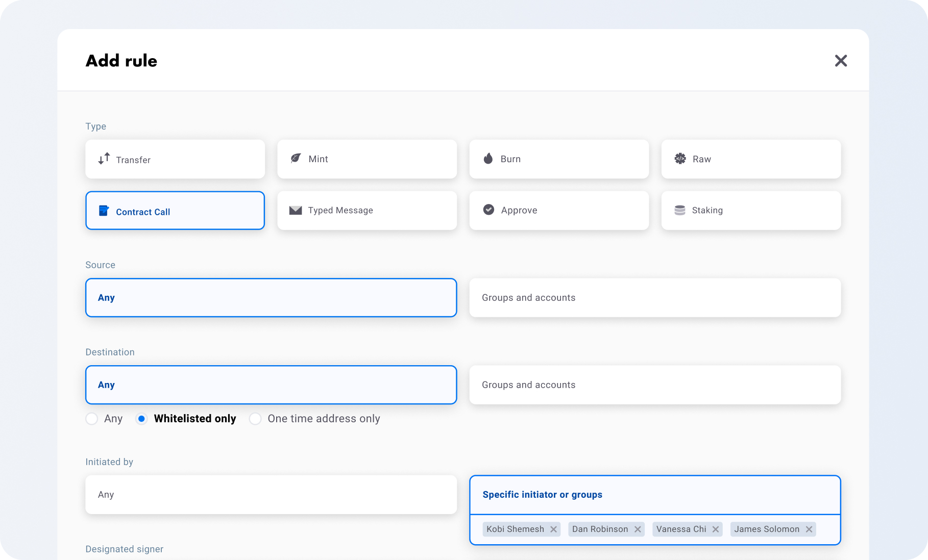Remove Dan Robinson tag
The image size is (928, 560).
(638, 529)
